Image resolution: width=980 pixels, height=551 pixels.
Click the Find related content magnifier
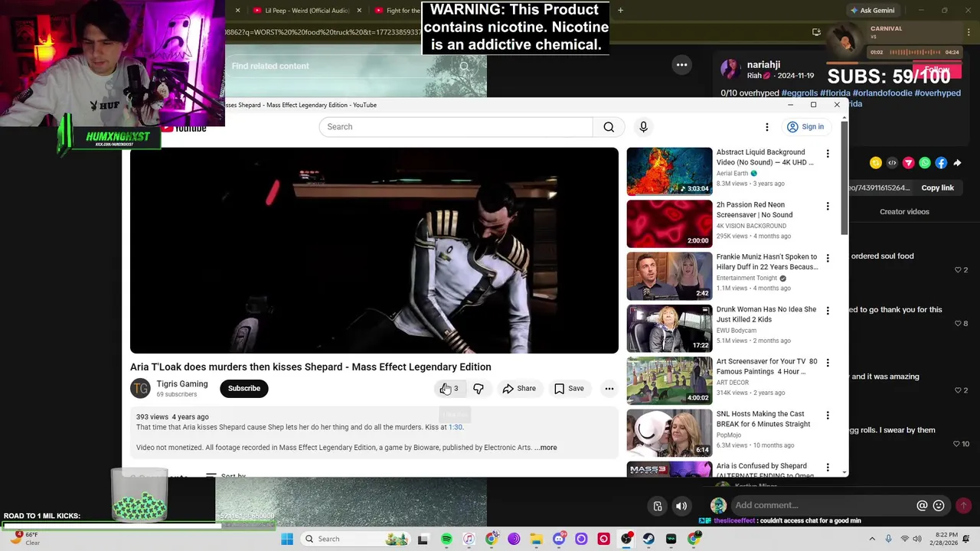(464, 66)
